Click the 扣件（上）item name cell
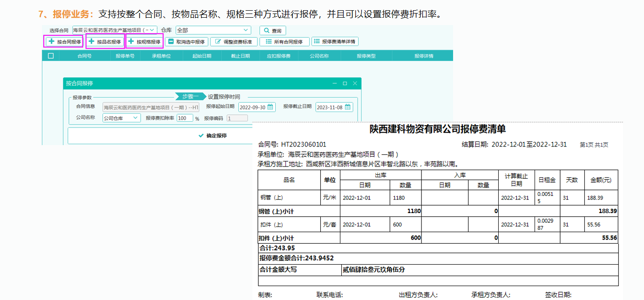 click(289, 225)
